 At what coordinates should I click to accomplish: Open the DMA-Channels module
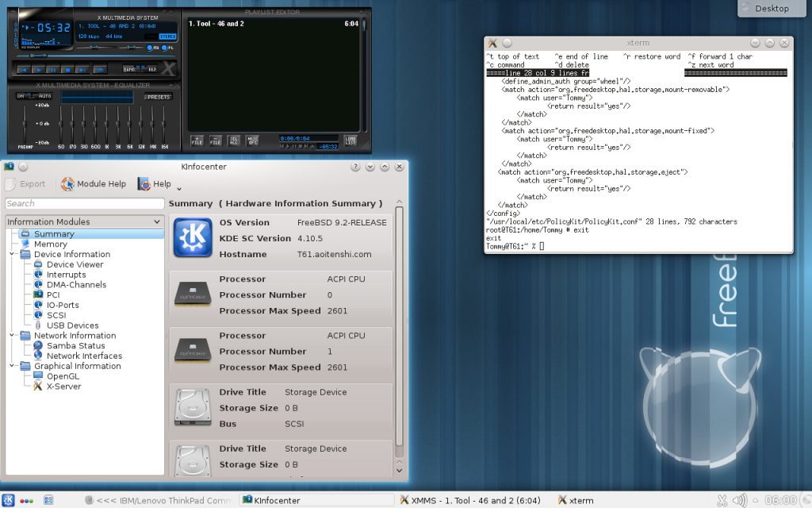pyautogui.click(x=76, y=285)
